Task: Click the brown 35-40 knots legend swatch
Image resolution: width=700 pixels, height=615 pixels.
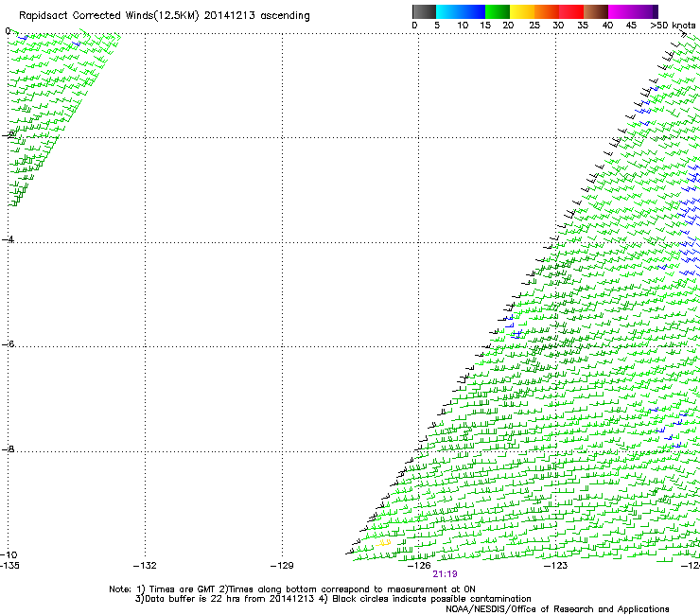Action: pyautogui.click(x=596, y=11)
